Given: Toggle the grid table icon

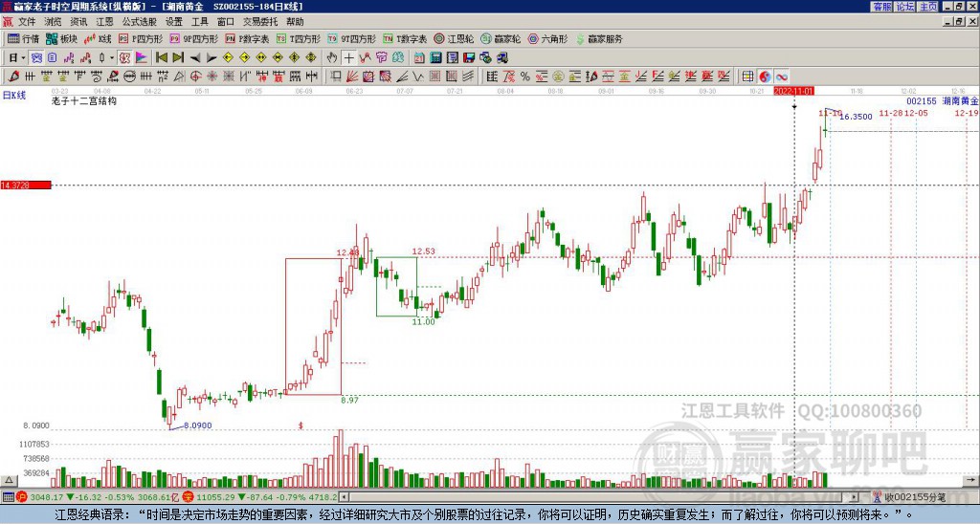Looking at the screenshot, I should pyautogui.click(x=748, y=76).
